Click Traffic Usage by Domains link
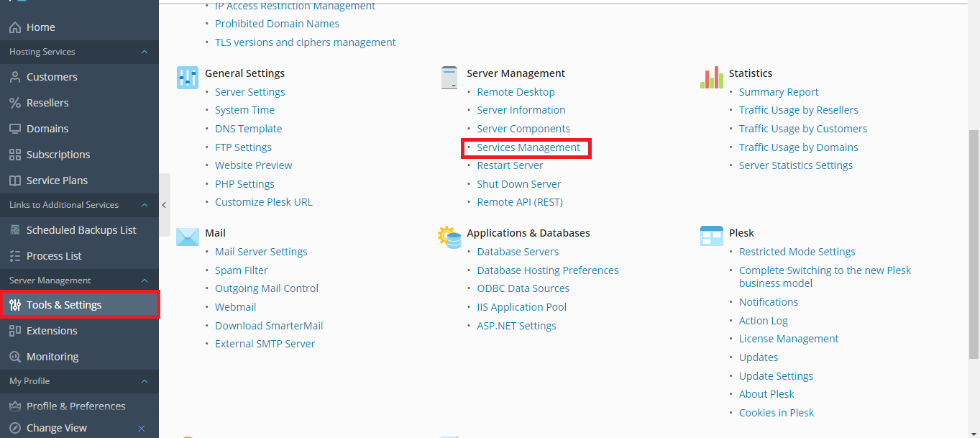Screen dimensions: 980x438 point(798,147)
